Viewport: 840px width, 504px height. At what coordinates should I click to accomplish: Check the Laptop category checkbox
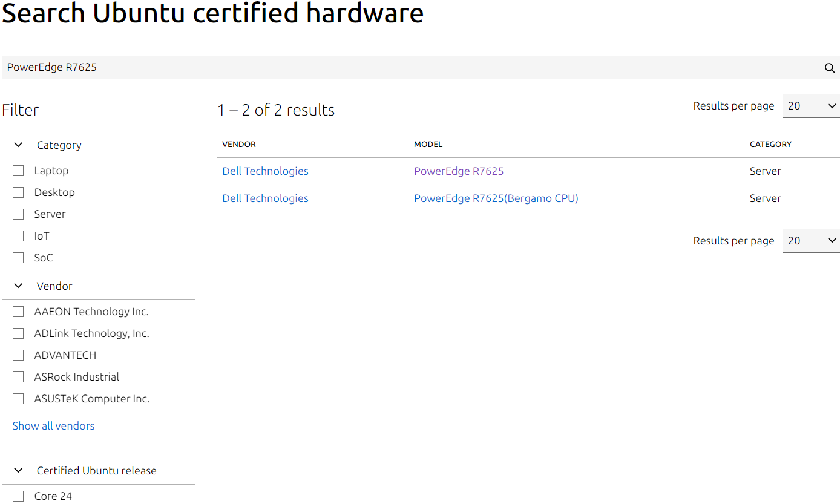[18, 171]
